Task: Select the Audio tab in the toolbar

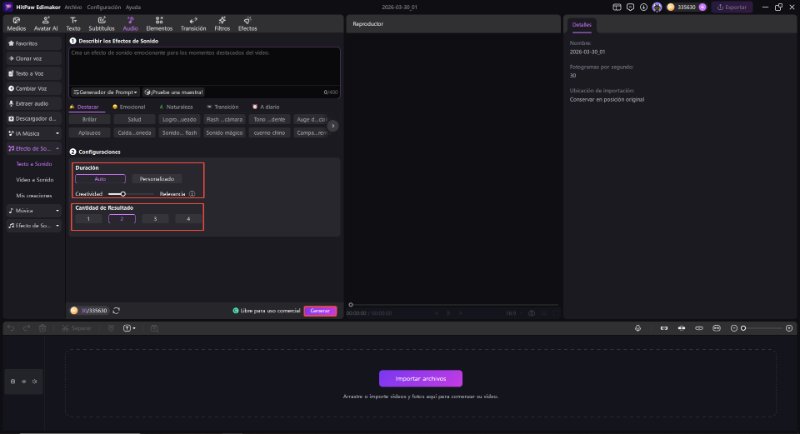Action: pos(130,24)
